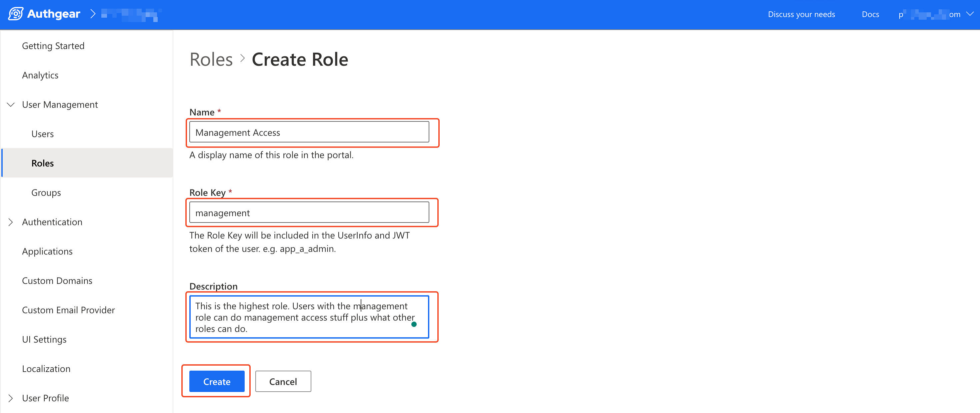Click the Create button

(x=216, y=381)
